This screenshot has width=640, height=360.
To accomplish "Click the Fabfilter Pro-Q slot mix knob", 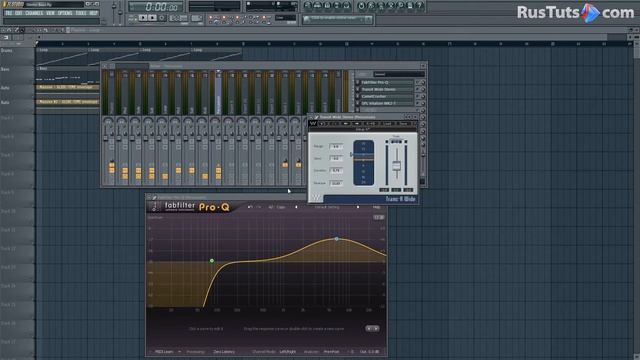I will [x=422, y=82].
